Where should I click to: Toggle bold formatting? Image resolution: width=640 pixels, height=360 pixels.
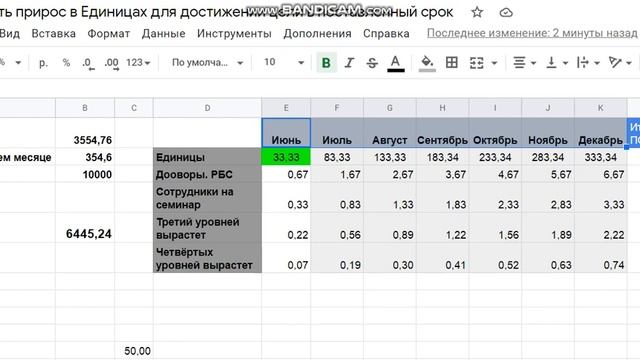[326, 63]
